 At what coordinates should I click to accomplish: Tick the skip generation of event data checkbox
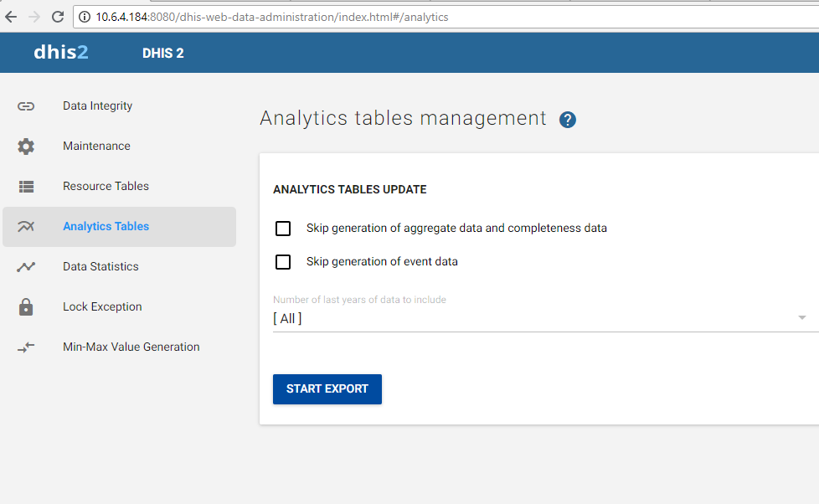[x=283, y=262]
